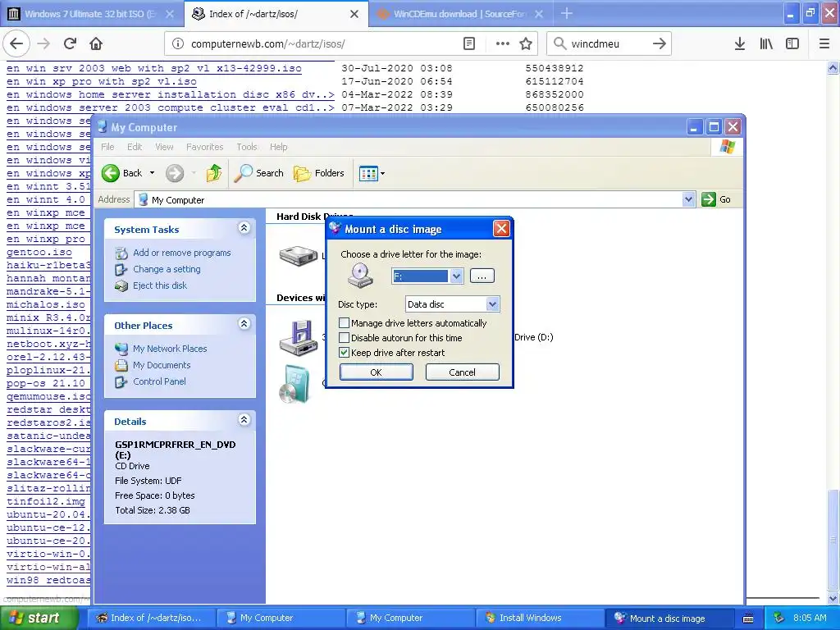Click Add or remove programs link
The width and height of the screenshot is (840, 630).
181,253
